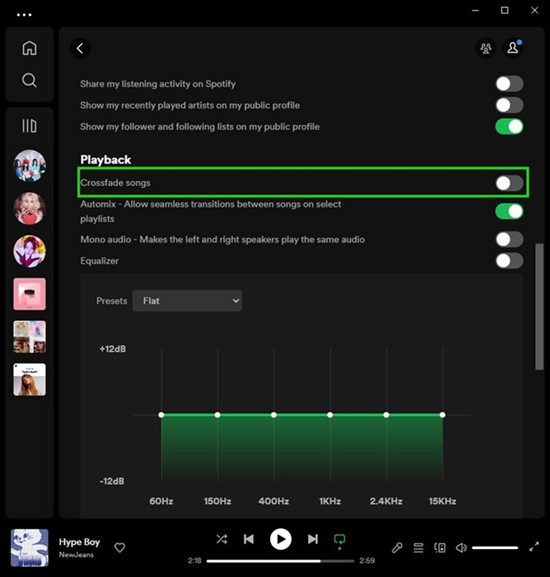Open the NewJeans artist link
550x577 pixels.
(x=76, y=555)
